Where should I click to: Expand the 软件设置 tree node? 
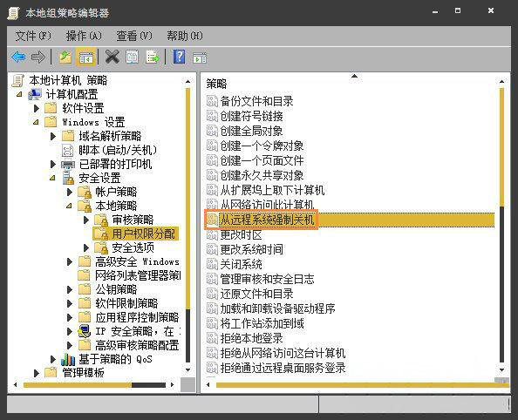coord(37,108)
